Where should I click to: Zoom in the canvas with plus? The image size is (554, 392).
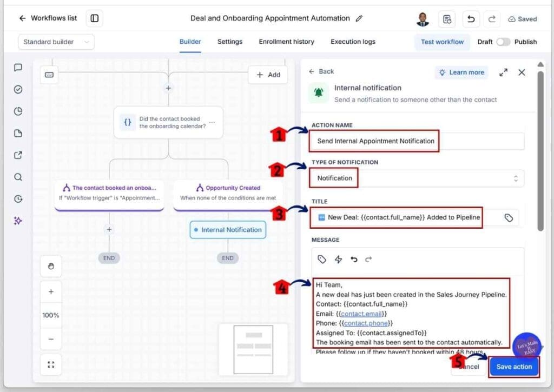[x=51, y=292]
